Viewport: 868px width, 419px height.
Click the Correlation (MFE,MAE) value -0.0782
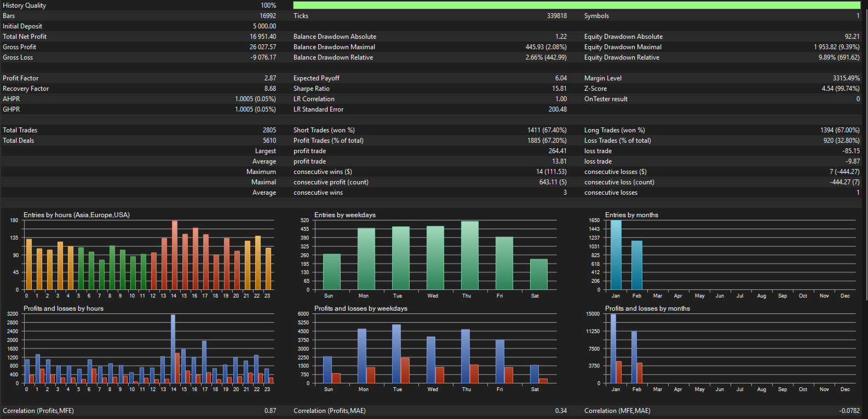[849, 411]
